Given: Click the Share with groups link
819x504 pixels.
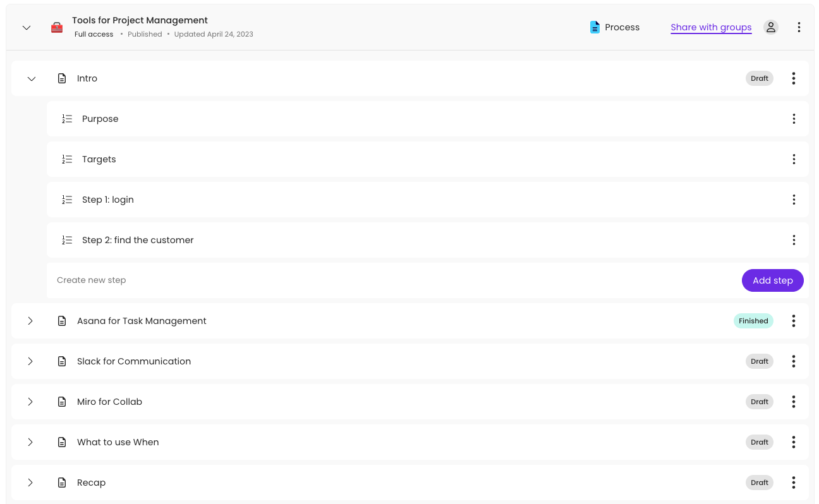Looking at the screenshot, I should click(x=711, y=27).
